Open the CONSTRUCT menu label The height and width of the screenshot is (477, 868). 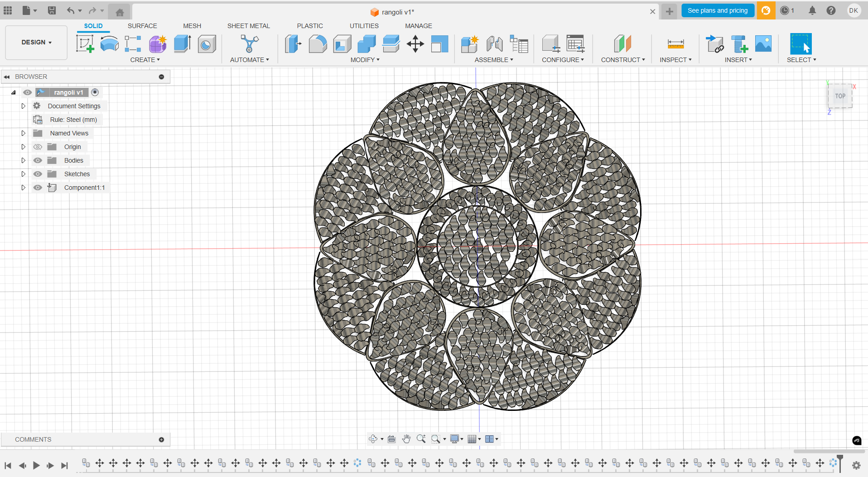coord(622,60)
